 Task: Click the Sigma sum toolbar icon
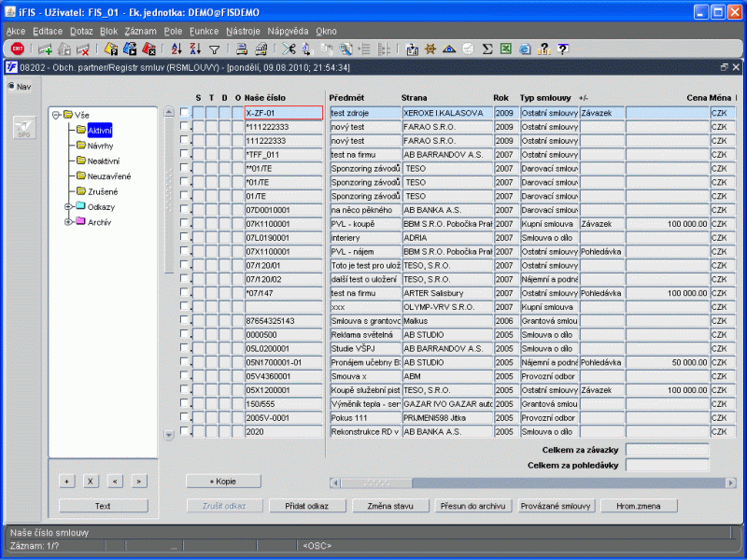pos(487,49)
